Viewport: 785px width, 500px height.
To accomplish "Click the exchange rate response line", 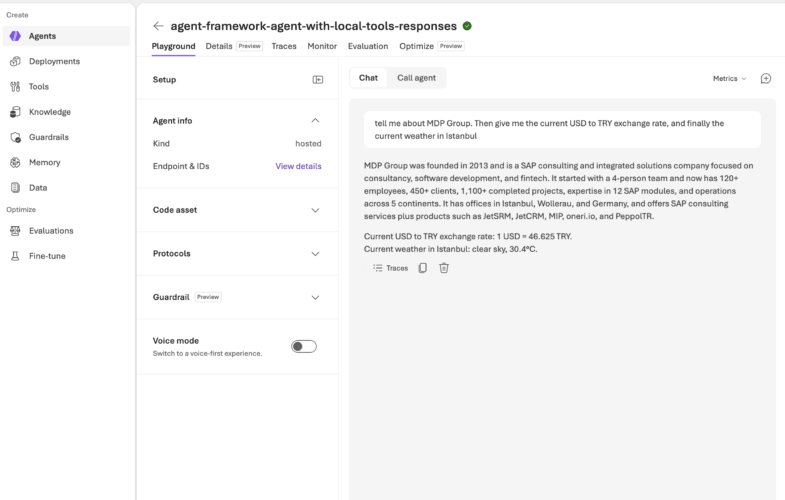I will click(468, 236).
